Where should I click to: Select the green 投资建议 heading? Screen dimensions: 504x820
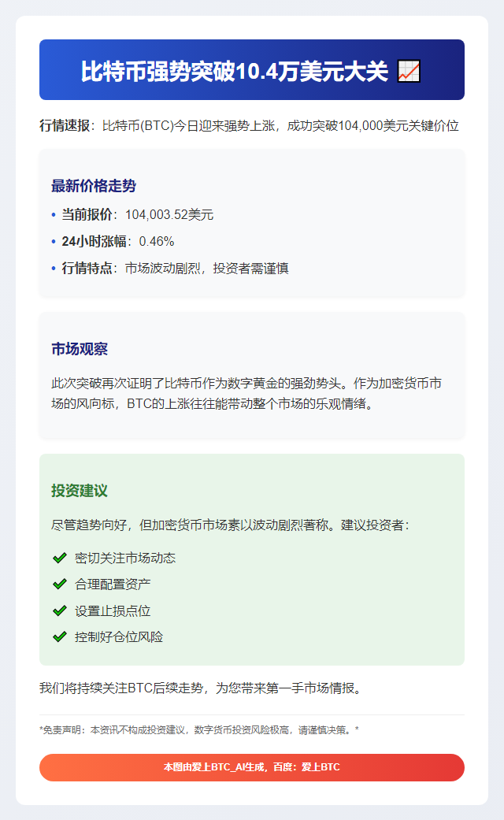[x=79, y=490]
